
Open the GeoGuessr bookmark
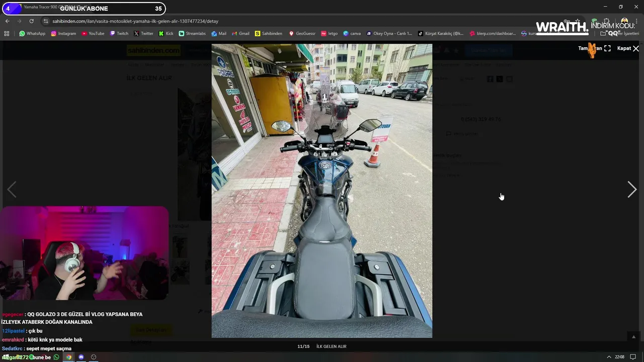pos(302,34)
